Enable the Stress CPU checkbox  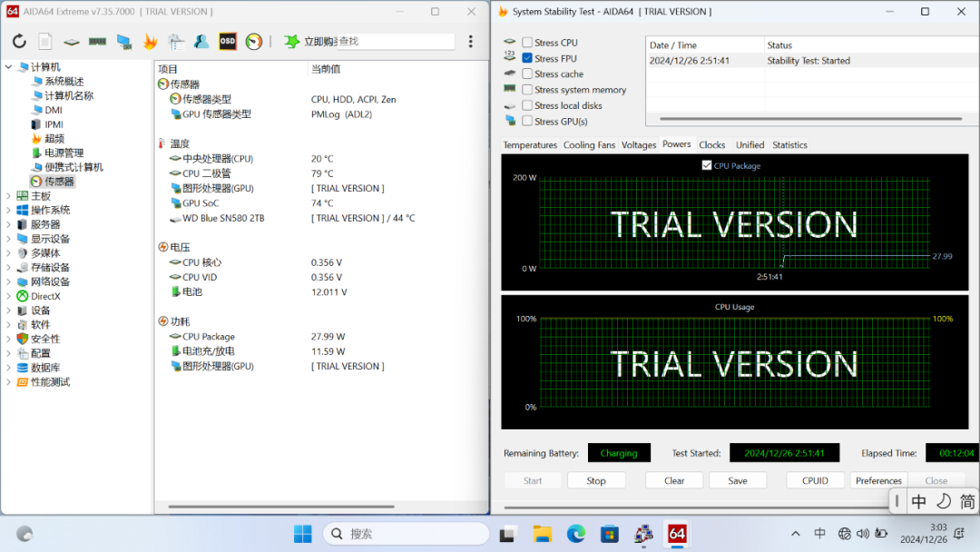point(527,43)
